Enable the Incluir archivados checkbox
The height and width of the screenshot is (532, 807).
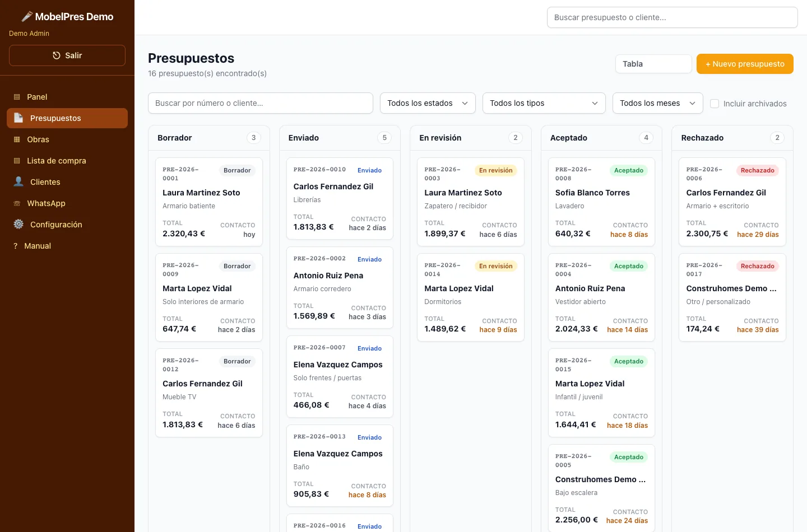tap(715, 104)
